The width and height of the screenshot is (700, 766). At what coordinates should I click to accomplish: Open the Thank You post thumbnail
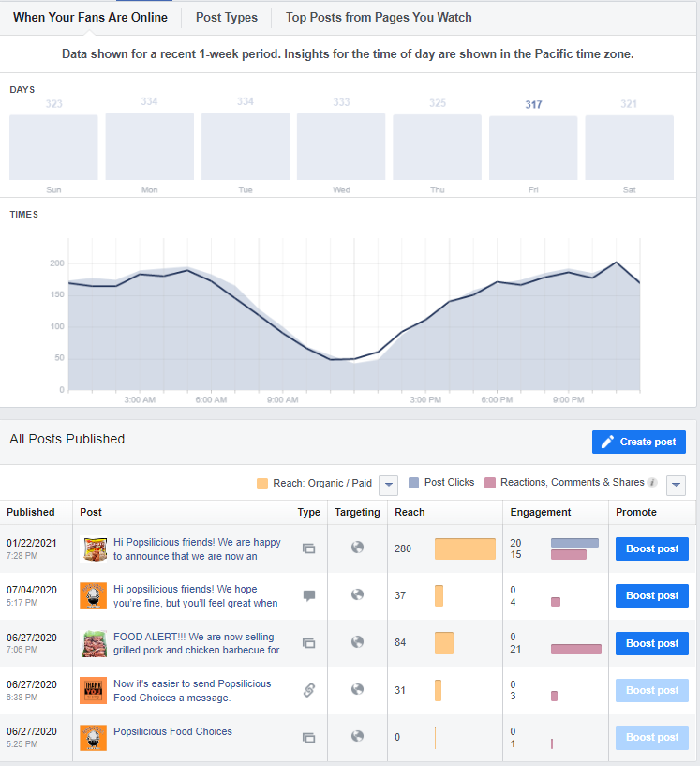[93, 690]
